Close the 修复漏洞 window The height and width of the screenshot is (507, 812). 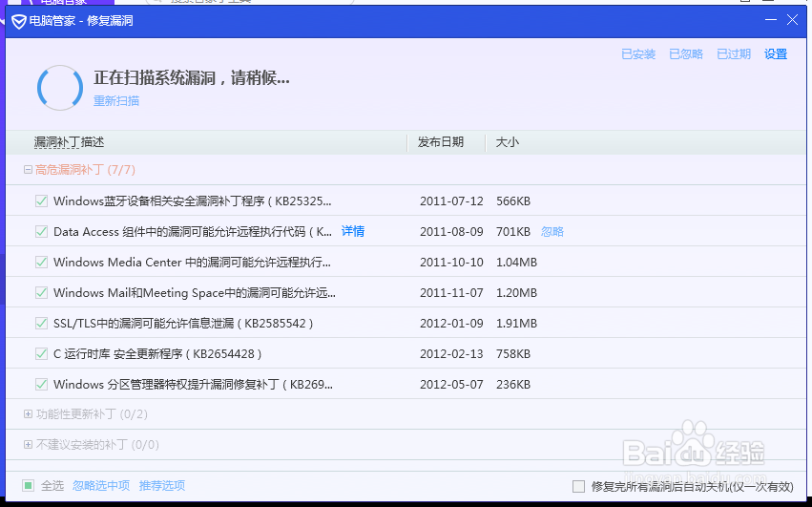(x=792, y=20)
